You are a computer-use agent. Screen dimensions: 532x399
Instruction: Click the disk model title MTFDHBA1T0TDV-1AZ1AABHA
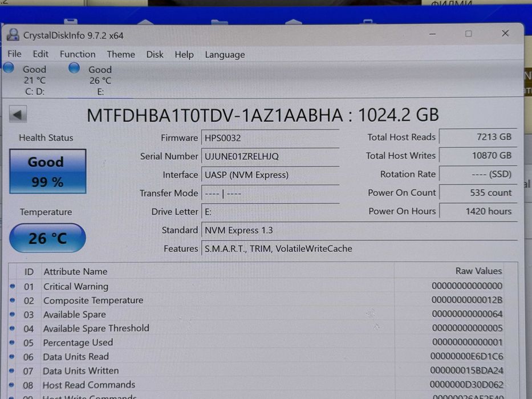coord(215,115)
